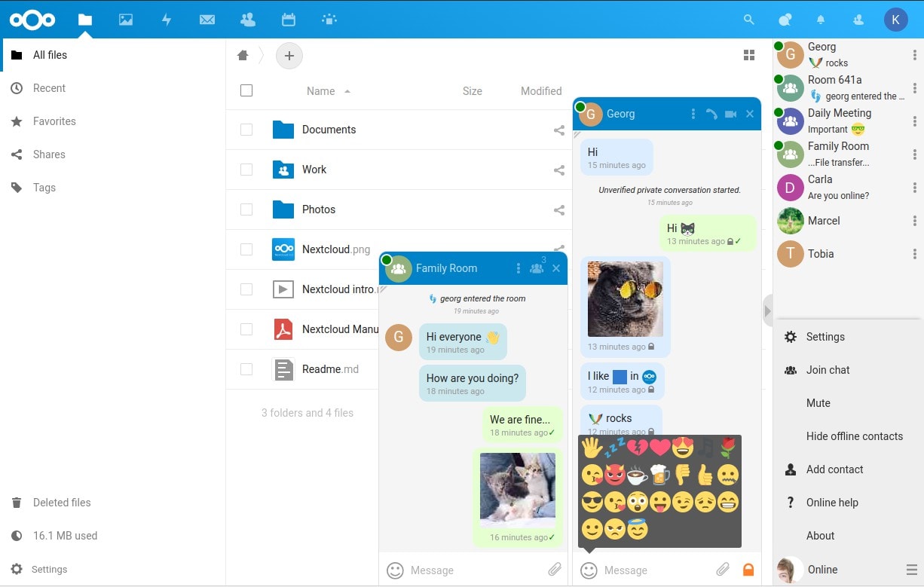Check the Photos folder checkbox
924x587 pixels.
click(x=246, y=209)
